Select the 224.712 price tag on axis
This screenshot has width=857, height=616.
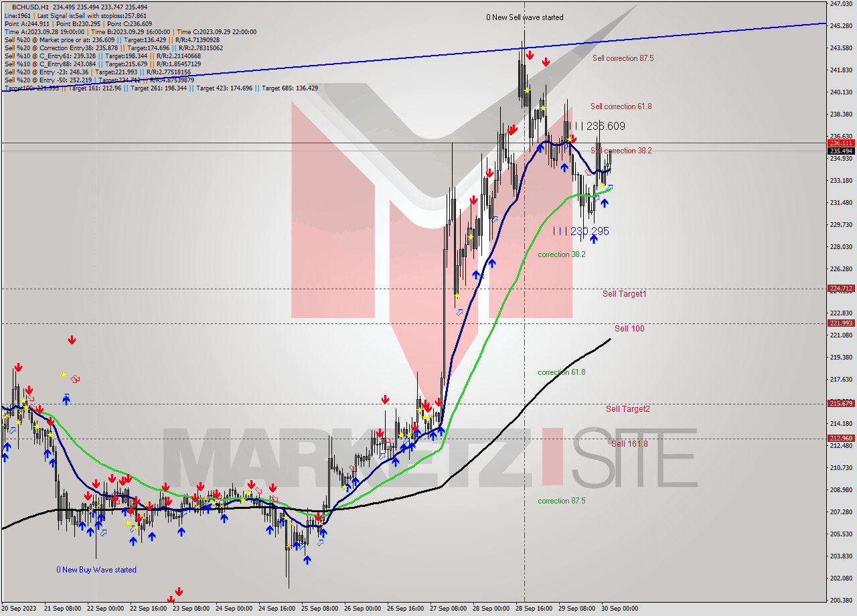[842, 289]
